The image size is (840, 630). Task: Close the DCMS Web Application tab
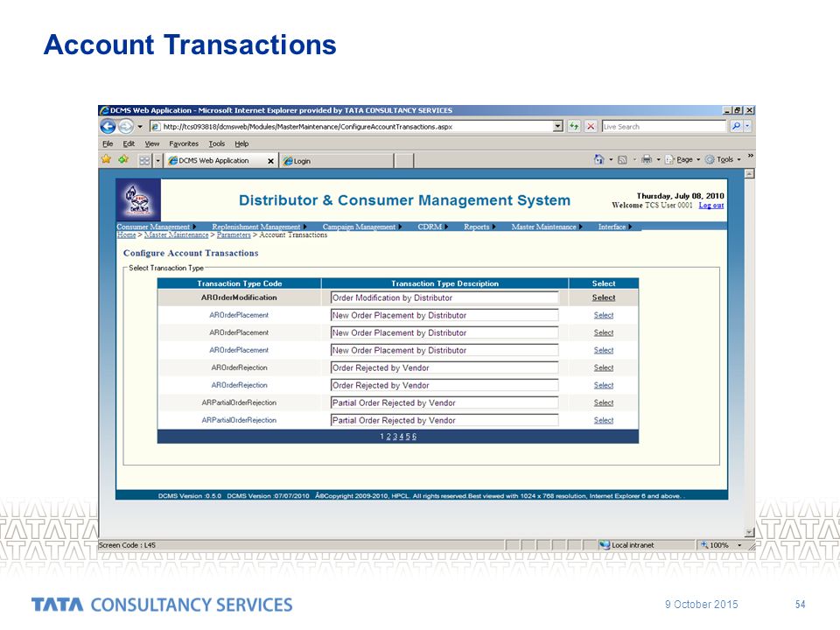pyautogui.click(x=270, y=161)
